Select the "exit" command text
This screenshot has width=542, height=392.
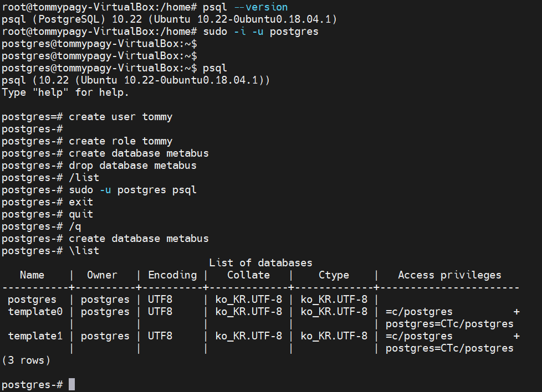tap(81, 202)
